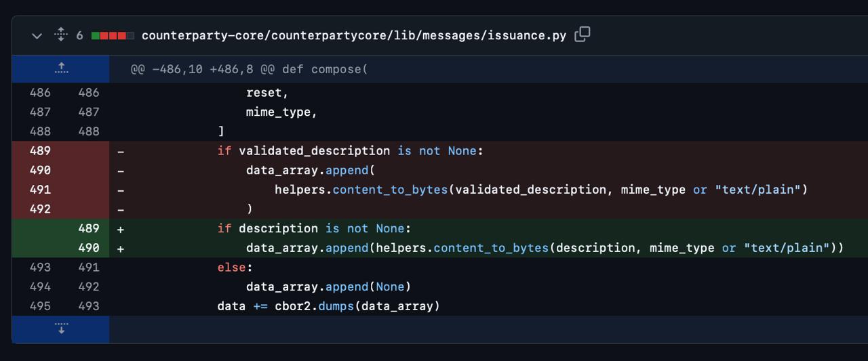Click the diffstat colored squares indicator
This screenshot has height=361, width=868.
(113, 35)
